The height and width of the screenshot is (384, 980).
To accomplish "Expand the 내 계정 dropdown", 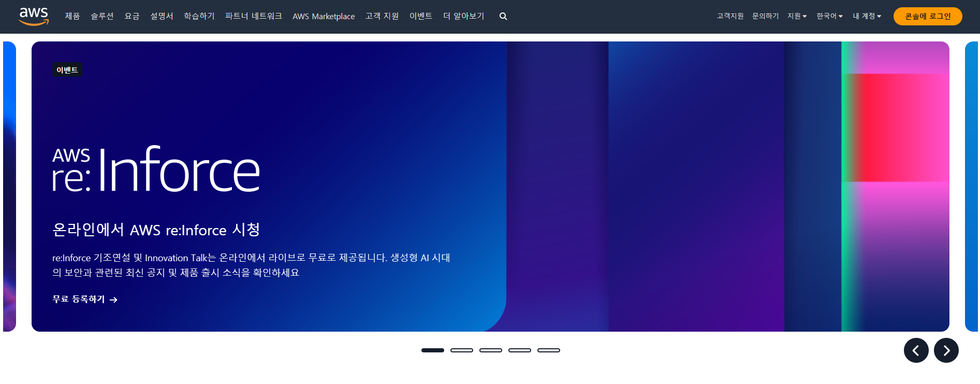I will point(867,16).
